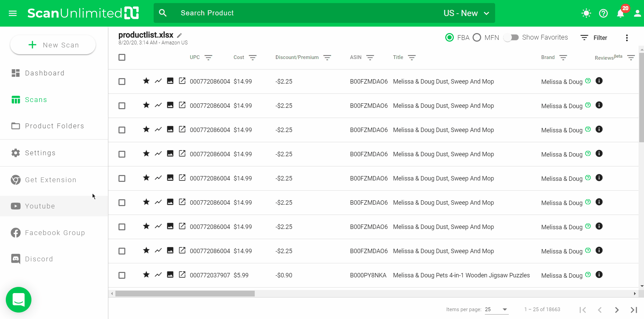Image resolution: width=644 pixels, height=319 pixels.
Task: Select the MFN radio button
Action: coord(477,38)
